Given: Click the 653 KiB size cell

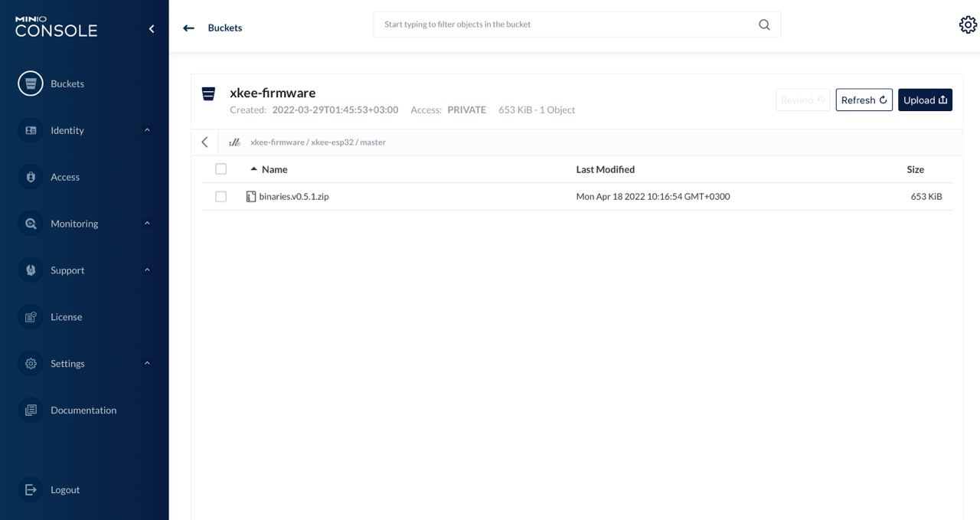Looking at the screenshot, I should [x=926, y=197].
